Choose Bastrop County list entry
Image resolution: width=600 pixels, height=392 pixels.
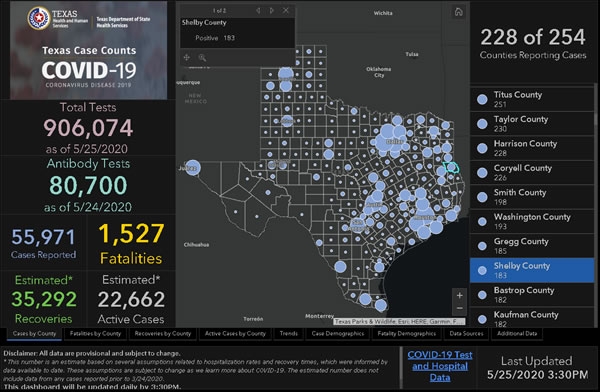pyautogui.click(x=532, y=294)
